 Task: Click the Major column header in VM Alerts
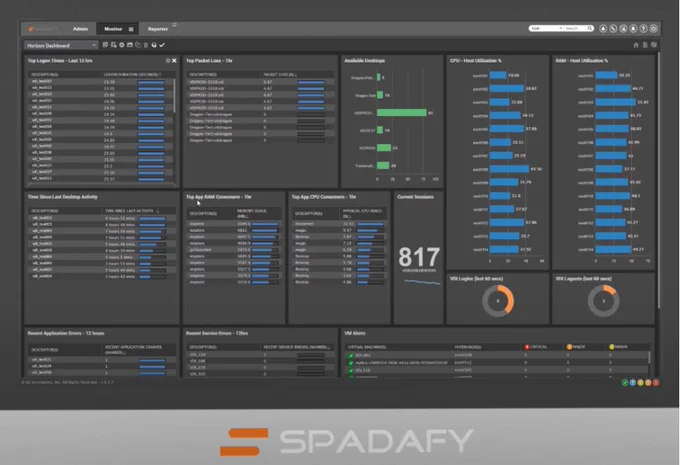(576, 347)
